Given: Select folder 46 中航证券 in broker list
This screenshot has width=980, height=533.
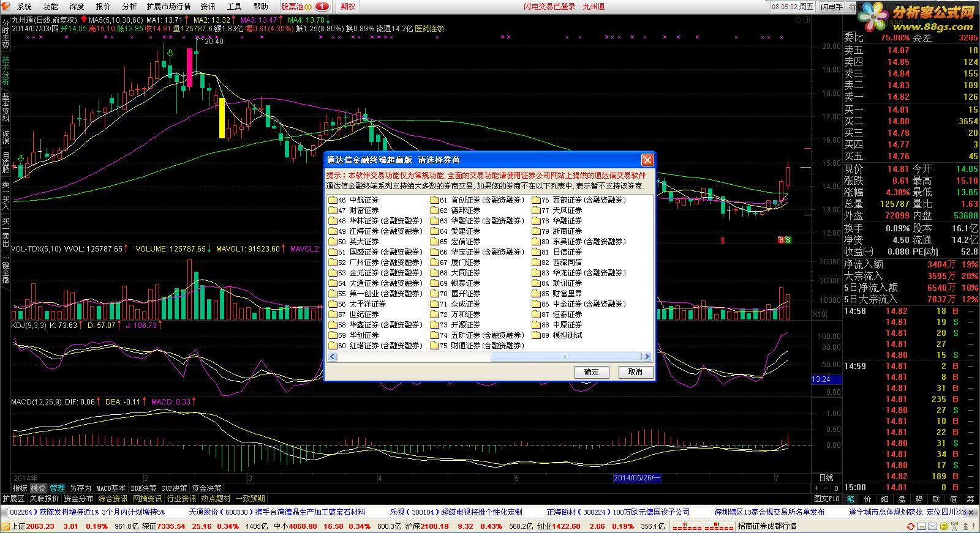Looking at the screenshot, I should (354, 200).
